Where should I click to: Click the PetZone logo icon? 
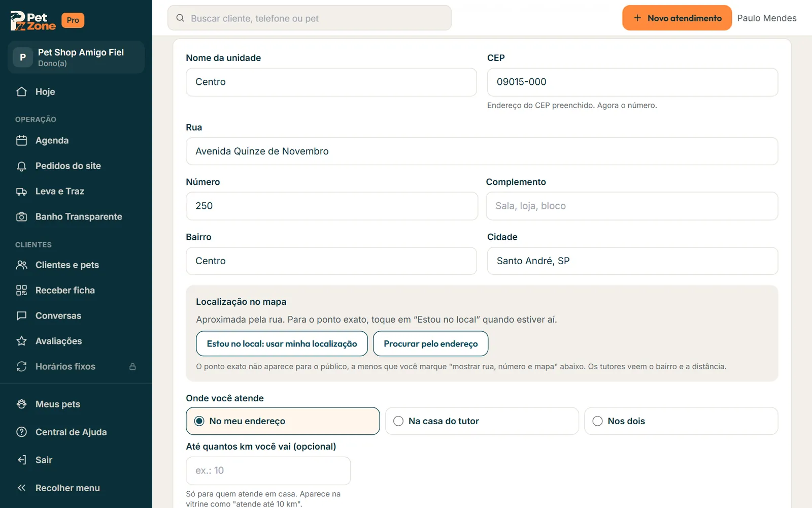(33, 20)
